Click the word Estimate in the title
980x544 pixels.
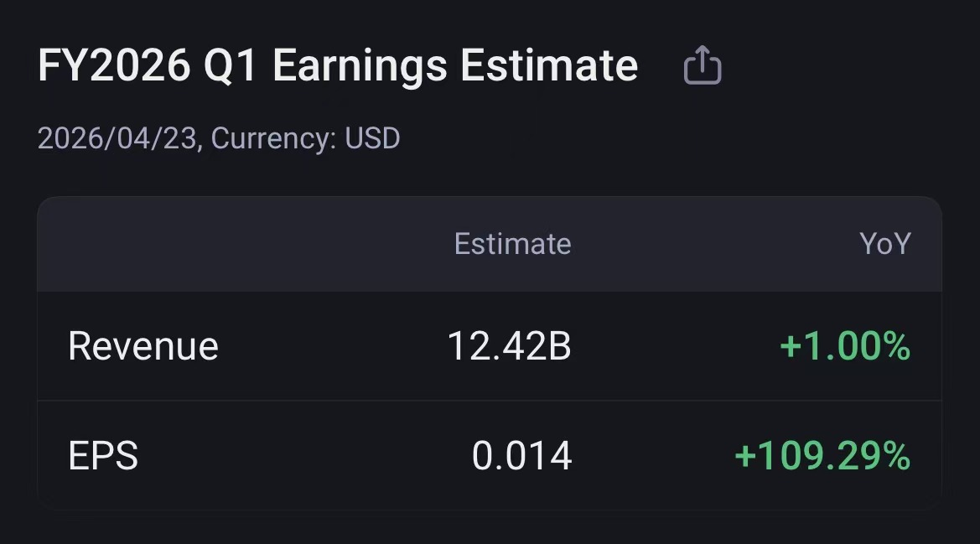tap(549, 65)
